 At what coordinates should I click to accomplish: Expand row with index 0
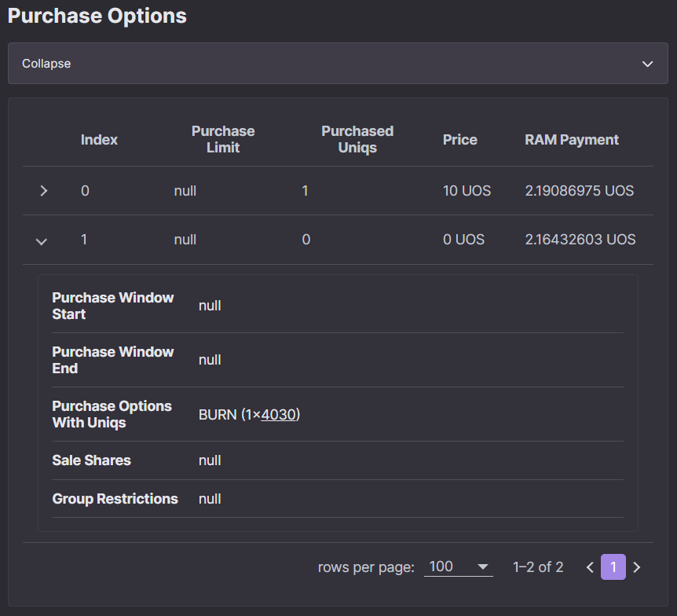click(x=43, y=190)
